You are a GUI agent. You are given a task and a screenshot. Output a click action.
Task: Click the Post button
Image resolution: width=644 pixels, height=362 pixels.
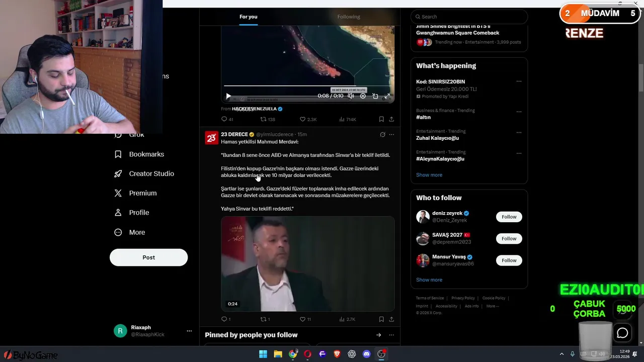(x=148, y=257)
